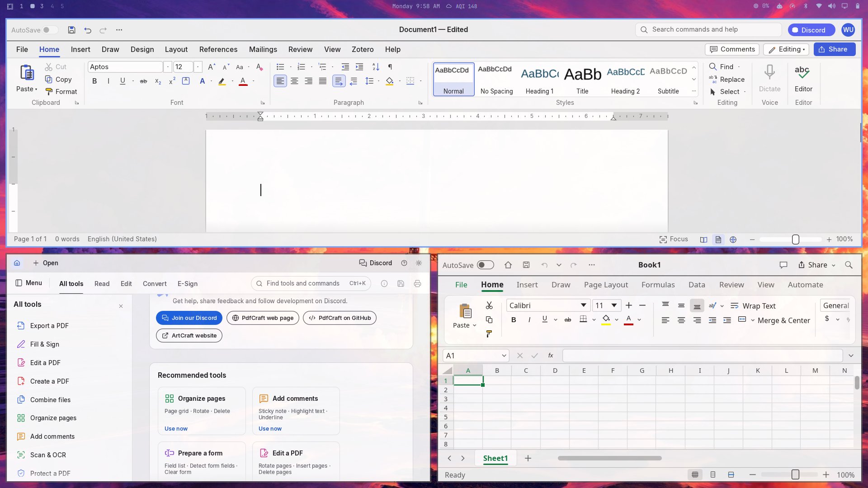The image size is (868, 488).
Task: Click the Cut scissors icon in Excel
Action: tap(489, 306)
